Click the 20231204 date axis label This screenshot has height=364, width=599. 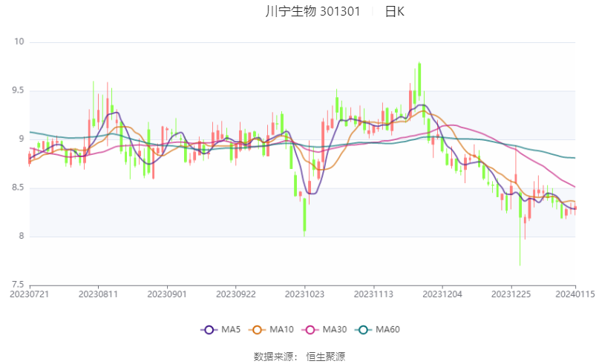(442, 294)
